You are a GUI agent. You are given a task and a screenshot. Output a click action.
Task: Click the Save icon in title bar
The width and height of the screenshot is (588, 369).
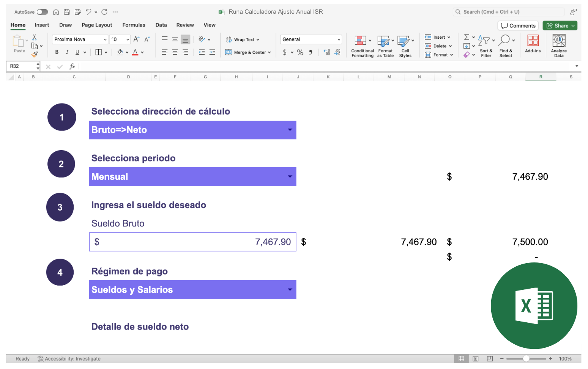click(67, 12)
